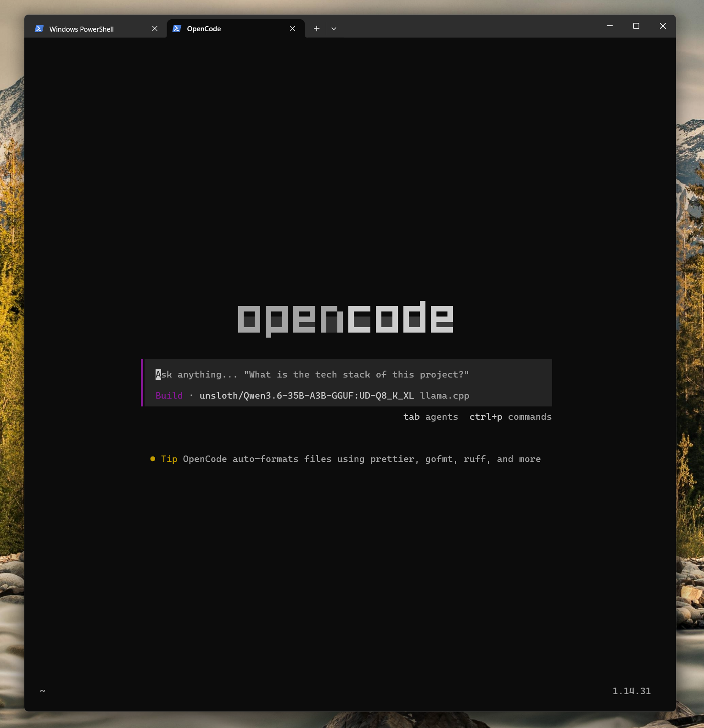Image resolution: width=704 pixels, height=728 pixels.
Task: Maximize the terminal window
Action: point(636,26)
